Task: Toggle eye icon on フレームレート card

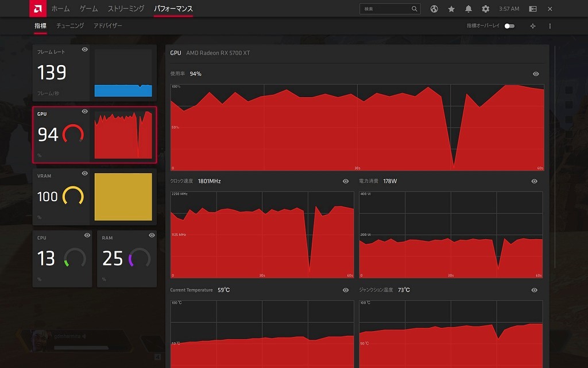Action: tap(85, 49)
